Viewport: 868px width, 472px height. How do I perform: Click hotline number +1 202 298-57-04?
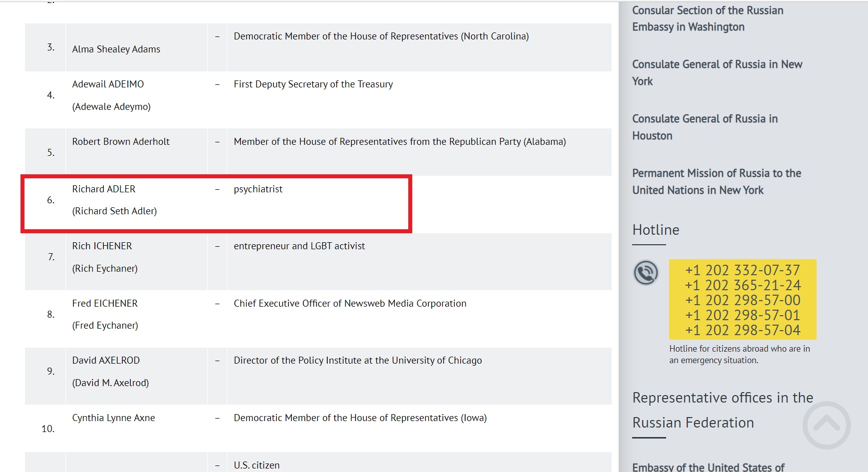[743, 330]
